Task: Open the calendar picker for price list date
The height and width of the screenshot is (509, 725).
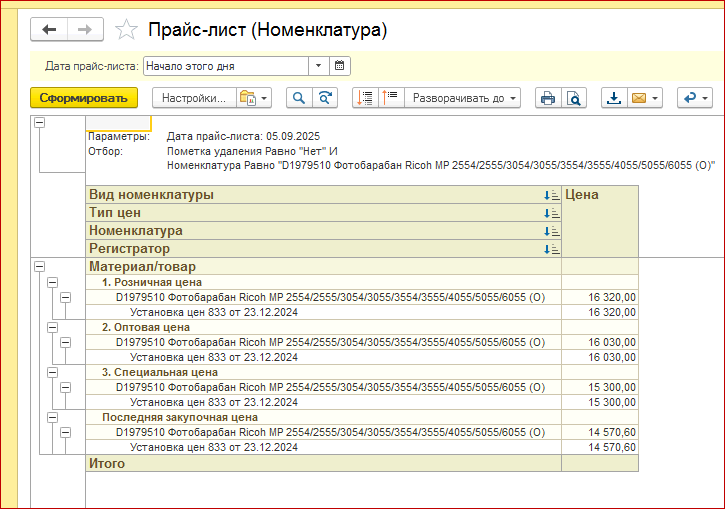Action: tap(339, 66)
